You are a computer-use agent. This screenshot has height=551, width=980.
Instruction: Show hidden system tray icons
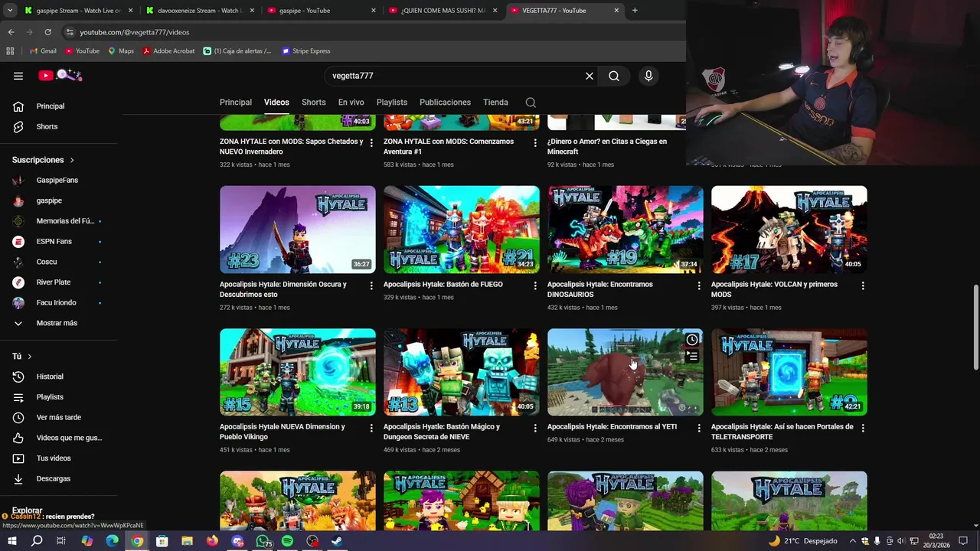coord(852,541)
